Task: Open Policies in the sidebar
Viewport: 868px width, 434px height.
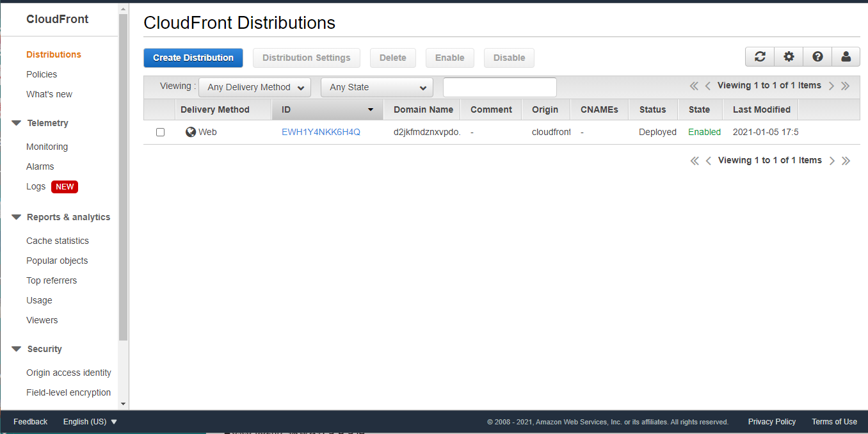Action: tap(42, 74)
